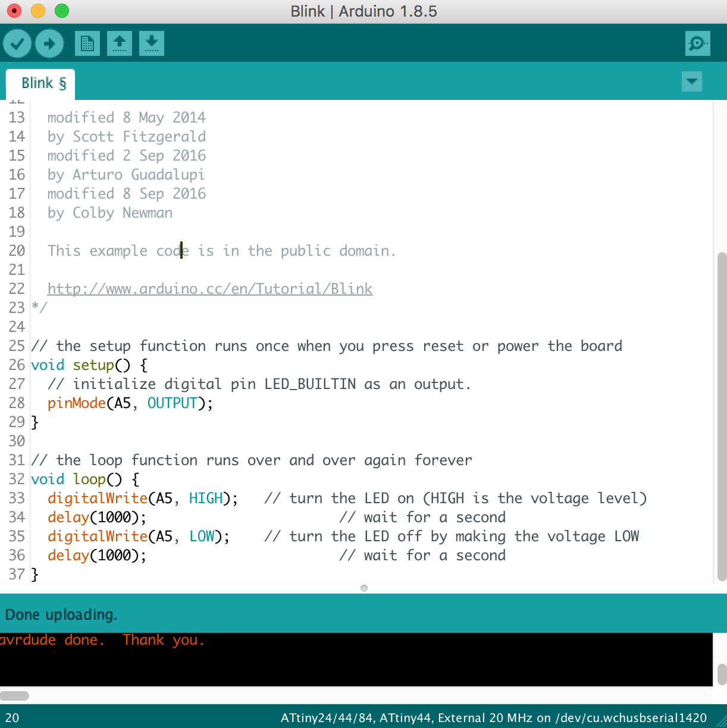
Task: Click the Upload arrow button
Action: point(49,43)
